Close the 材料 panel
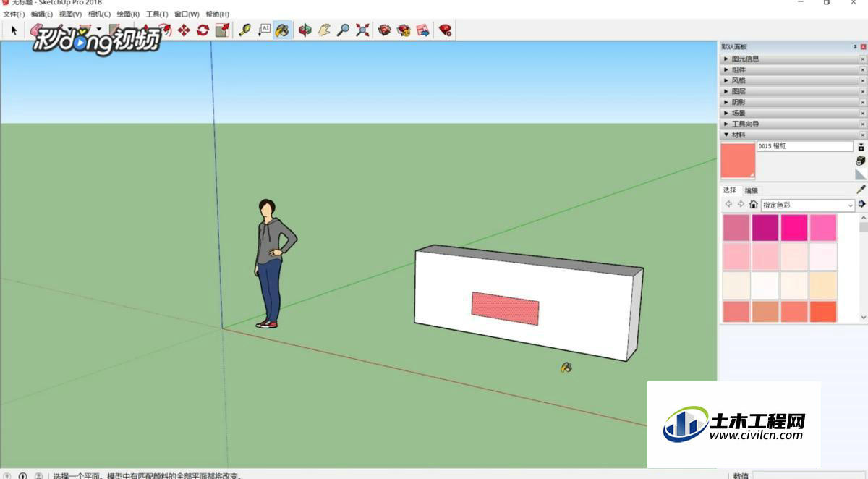Screen dimensions: 868x479 (x=863, y=135)
